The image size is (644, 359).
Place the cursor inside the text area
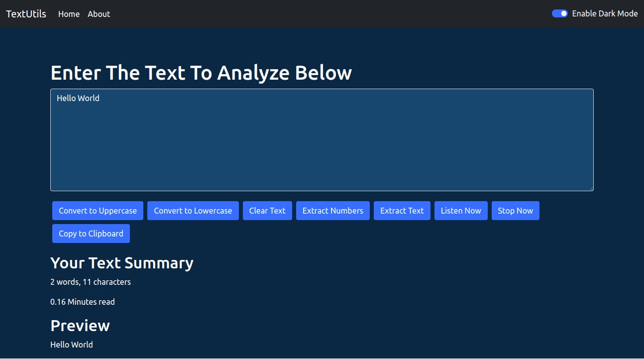[x=322, y=140]
